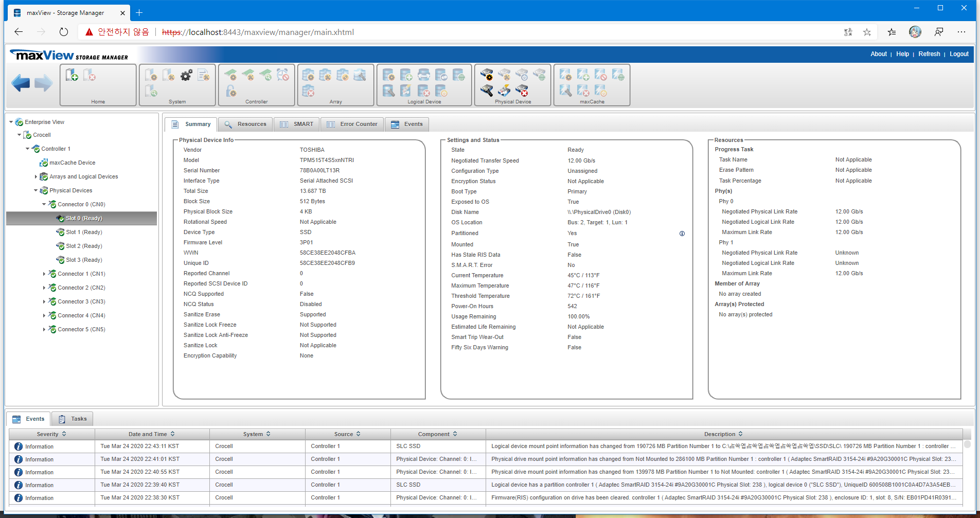Open the Tasks tab in bottom panel

(x=72, y=419)
